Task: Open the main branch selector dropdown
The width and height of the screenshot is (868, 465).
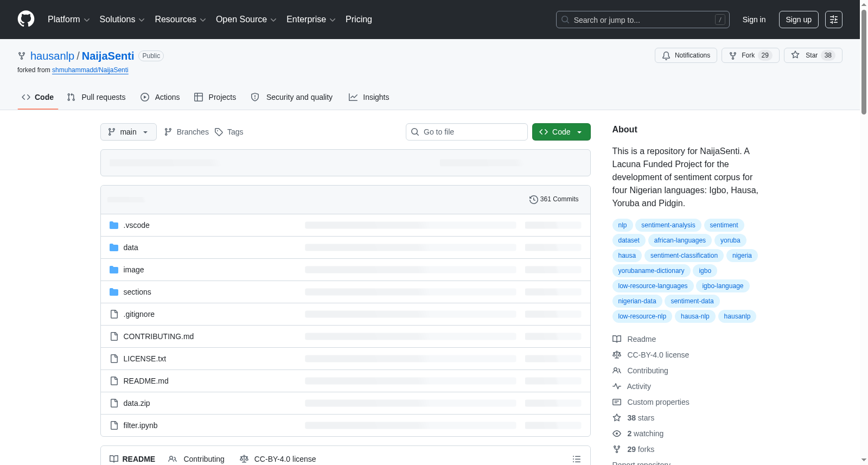Action: pyautogui.click(x=129, y=132)
